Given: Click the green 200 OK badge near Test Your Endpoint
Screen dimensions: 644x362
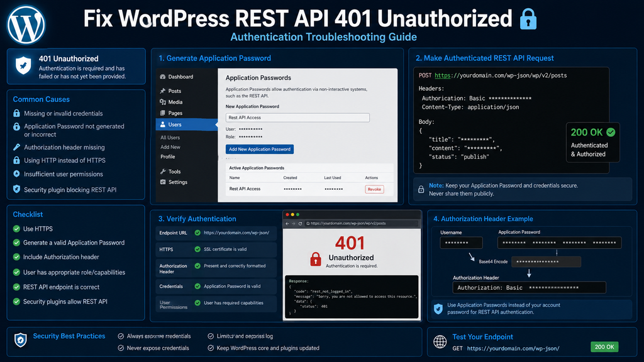Looking at the screenshot, I should pyautogui.click(x=604, y=347).
